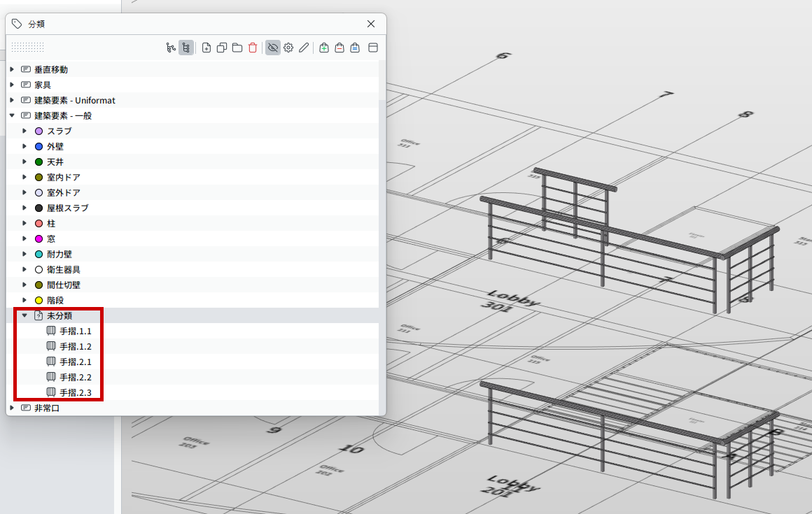Toggle the highlighted hierarchical tree view button
812x514 pixels.
click(x=186, y=48)
